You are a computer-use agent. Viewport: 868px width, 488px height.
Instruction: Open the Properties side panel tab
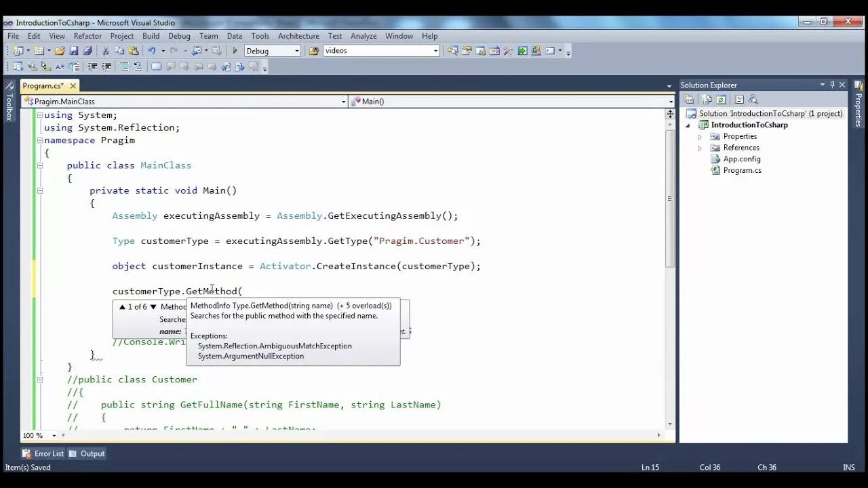(x=858, y=104)
